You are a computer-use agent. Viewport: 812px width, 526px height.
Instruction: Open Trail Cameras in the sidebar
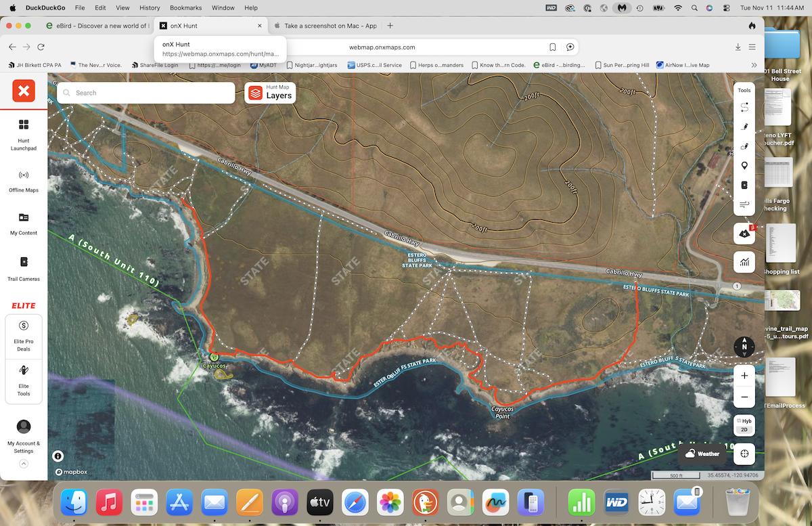coord(23,269)
